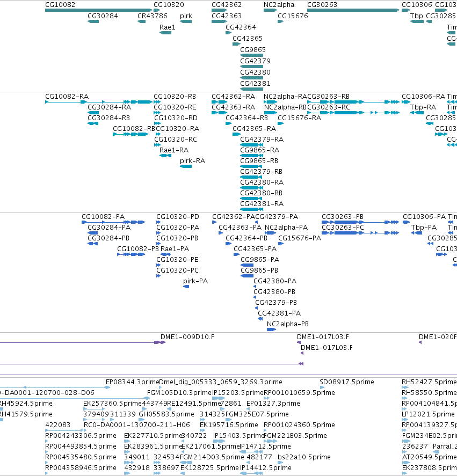The image size is (457, 476).
Task: Click transcript CG10320-RE label
Action: click(175, 107)
